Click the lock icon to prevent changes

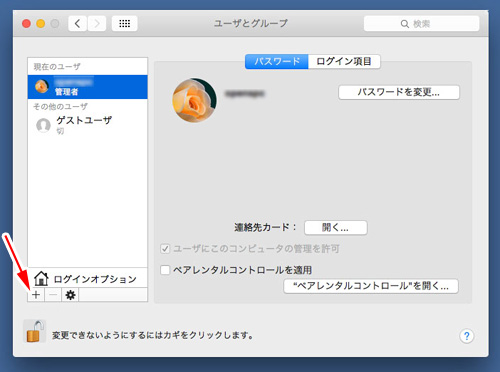click(x=35, y=332)
